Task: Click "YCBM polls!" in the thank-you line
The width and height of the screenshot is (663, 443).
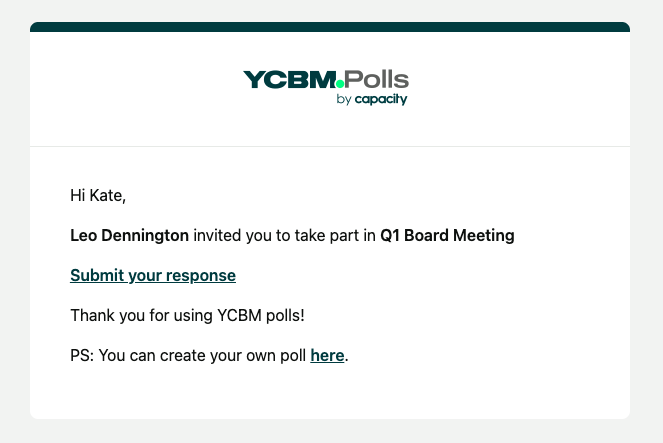Action: click(260, 315)
